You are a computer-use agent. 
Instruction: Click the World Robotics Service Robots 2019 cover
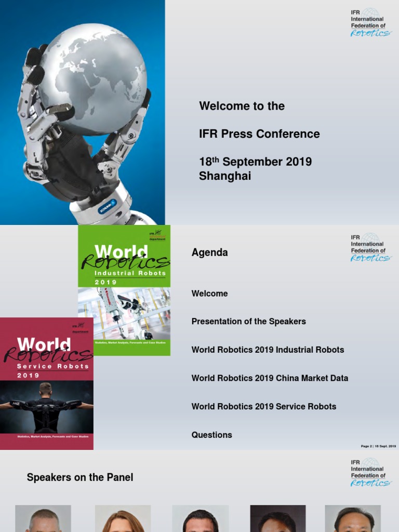[46, 384]
